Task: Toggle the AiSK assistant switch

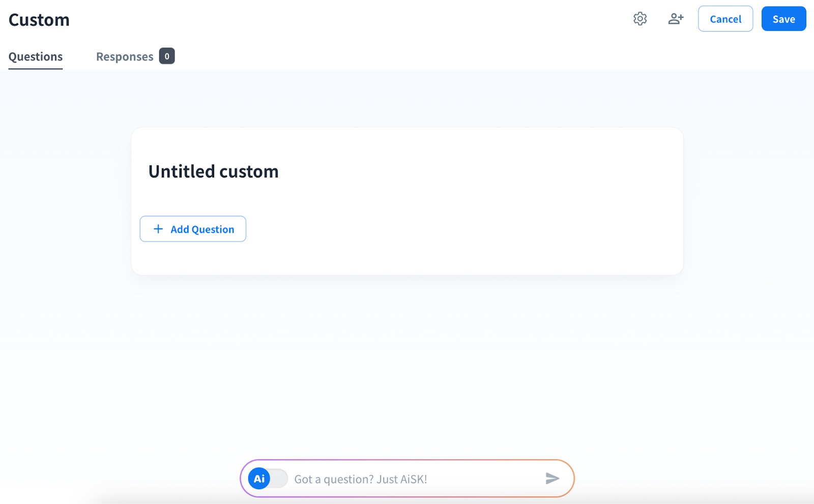Action: coord(268,479)
